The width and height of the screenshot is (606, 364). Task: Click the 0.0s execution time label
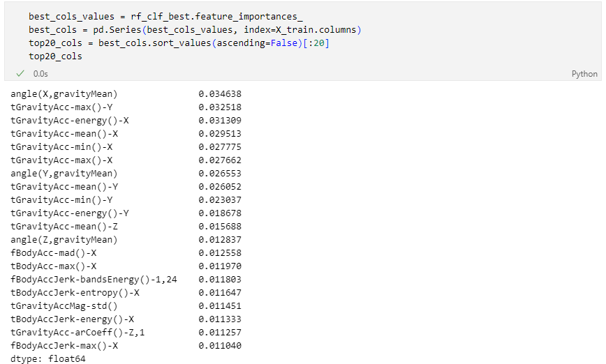tap(40, 74)
